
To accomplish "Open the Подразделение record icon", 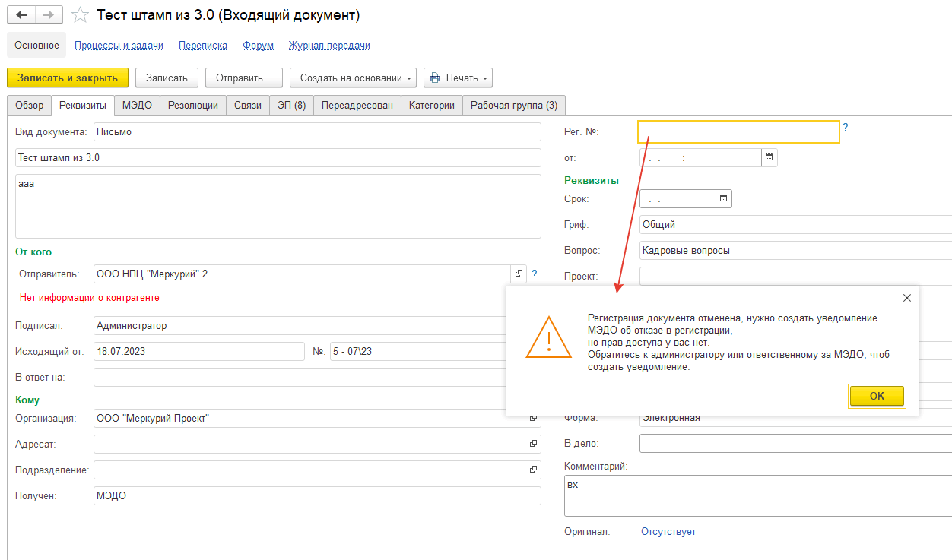I will pyautogui.click(x=533, y=470).
